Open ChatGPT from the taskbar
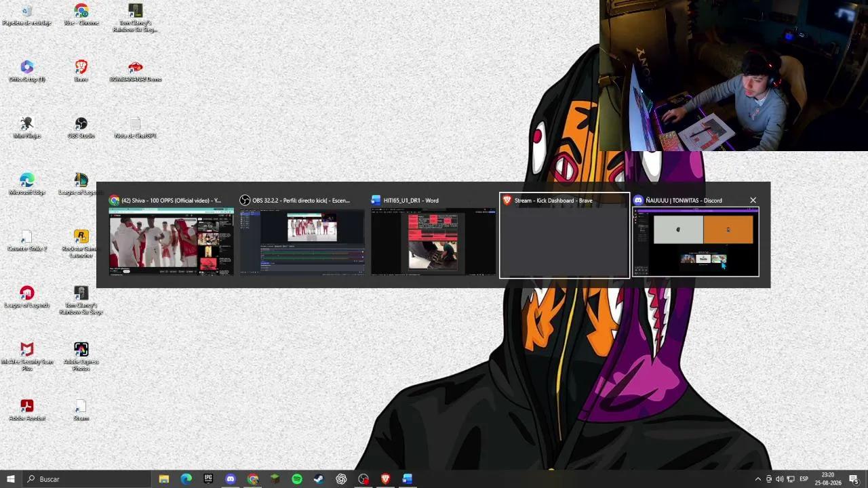 coord(341,479)
